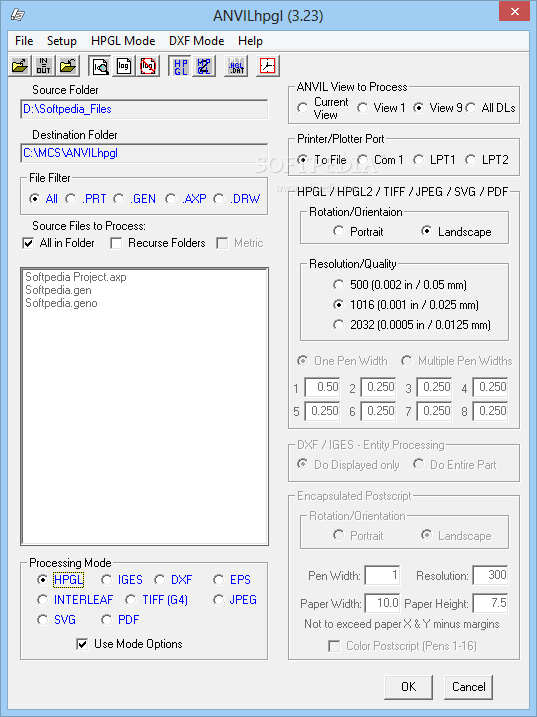Click the Postscript Resolution field showing 300

tap(490, 575)
